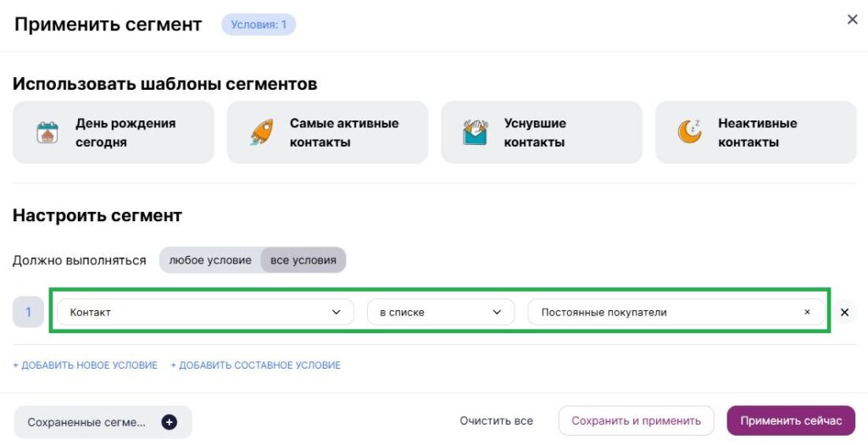Screen dimensions: 868x445
Task: Remove condition row 1
Action: [x=844, y=312]
